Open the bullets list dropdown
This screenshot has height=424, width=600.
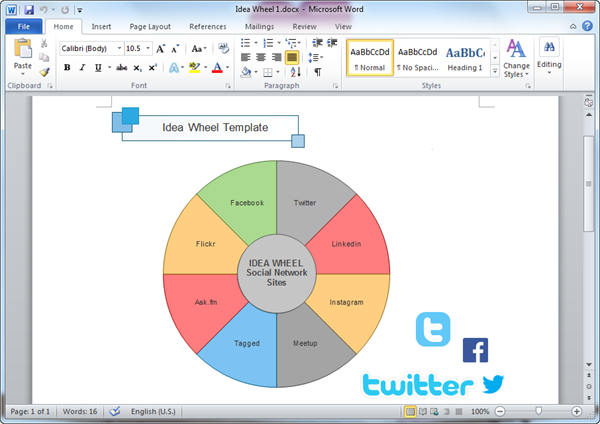click(x=256, y=43)
